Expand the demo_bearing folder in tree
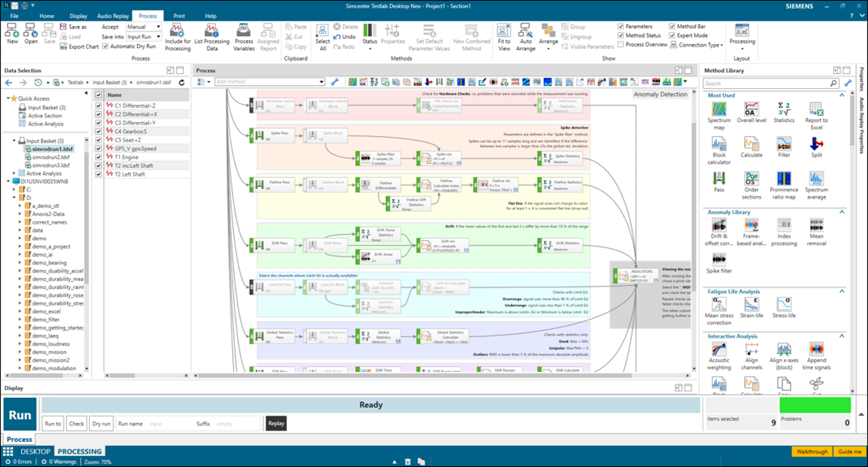Screen dimensions: 868x467 [20, 263]
